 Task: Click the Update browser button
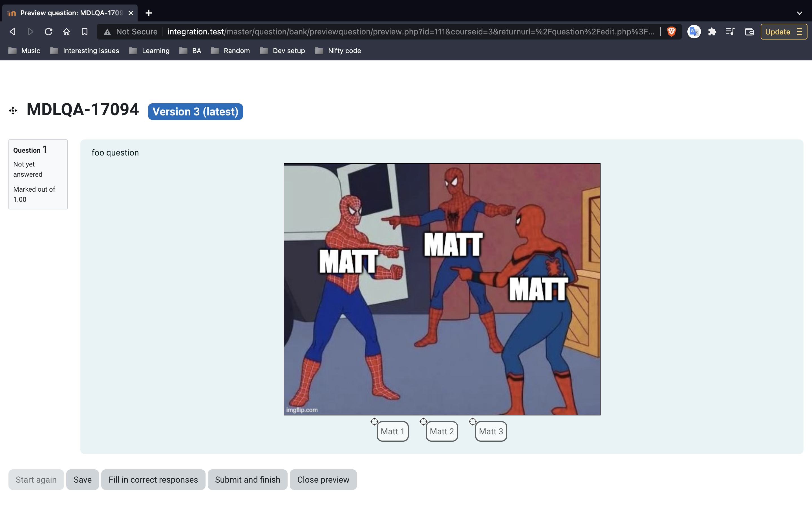tap(784, 32)
